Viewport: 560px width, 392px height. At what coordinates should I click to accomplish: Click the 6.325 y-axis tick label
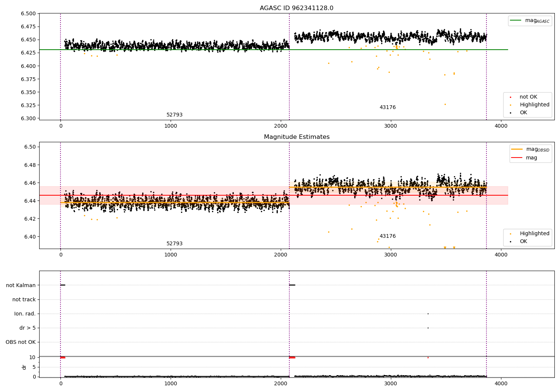tap(28, 105)
